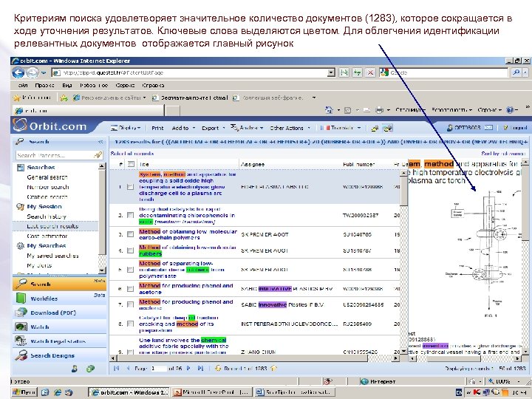This screenshot has width=532, height=399.
Task: Click the envelope icon next to the username
Action: (488, 128)
